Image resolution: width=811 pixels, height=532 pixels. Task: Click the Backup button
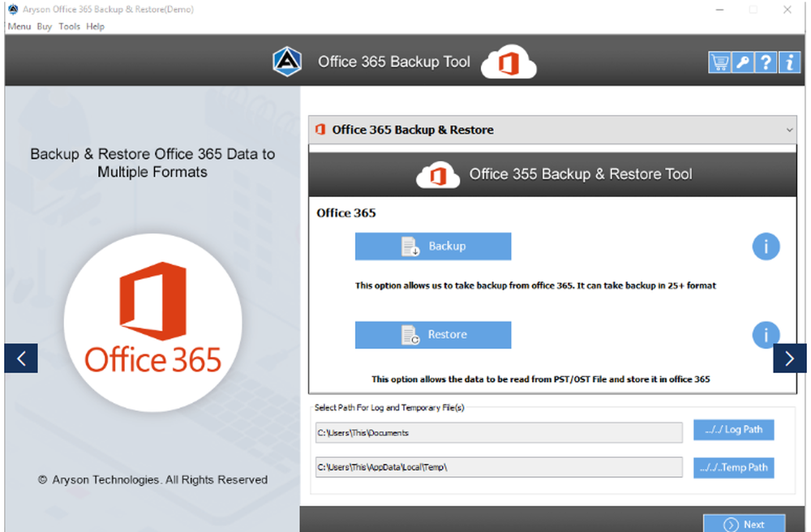coord(433,246)
